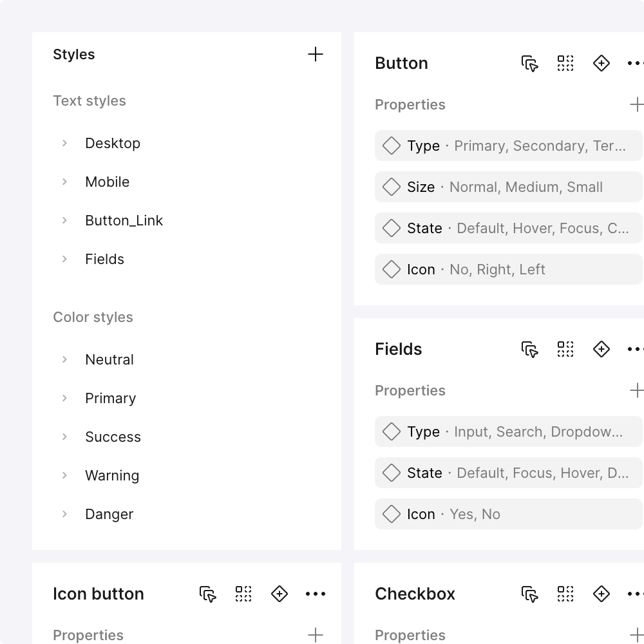Click Checkbox panel's select-instances cursor icon
This screenshot has width=644, height=644.
click(529, 594)
